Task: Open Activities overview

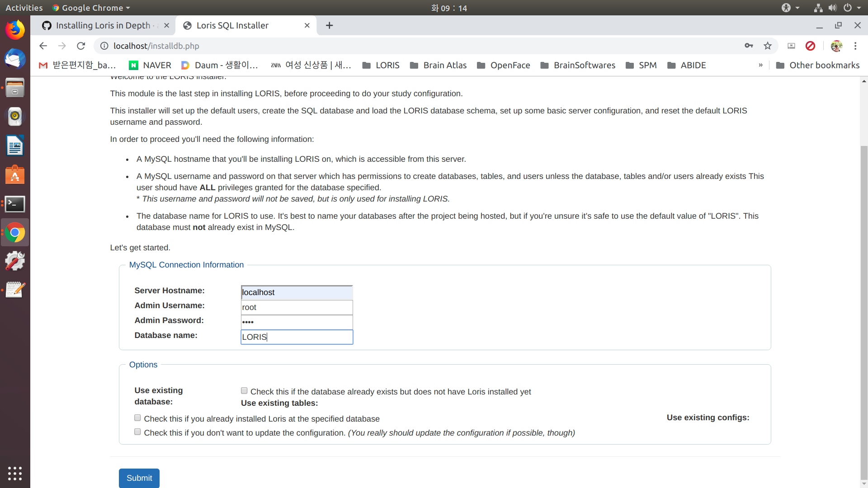Action: point(24,8)
